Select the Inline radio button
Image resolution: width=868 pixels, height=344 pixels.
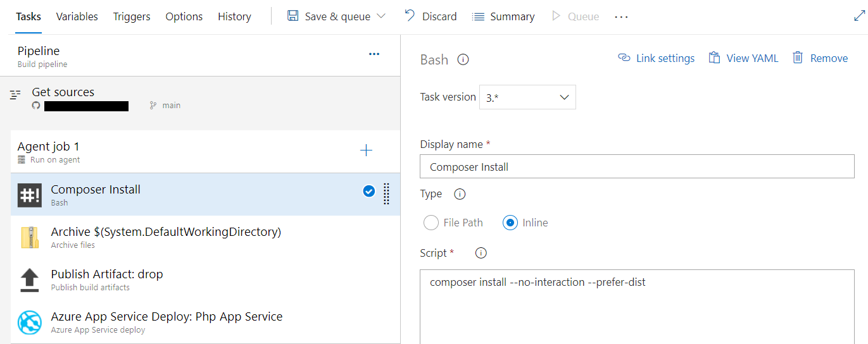tap(510, 223)
